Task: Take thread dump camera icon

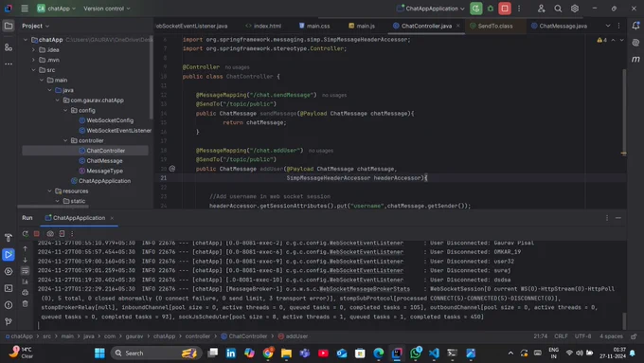Action: pos(50,233)
